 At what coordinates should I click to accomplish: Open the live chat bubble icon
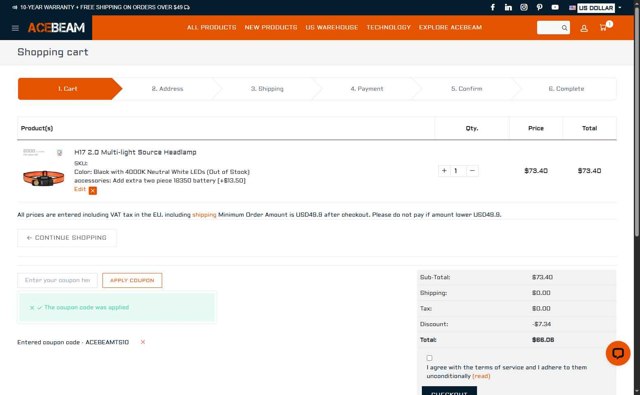618,353
